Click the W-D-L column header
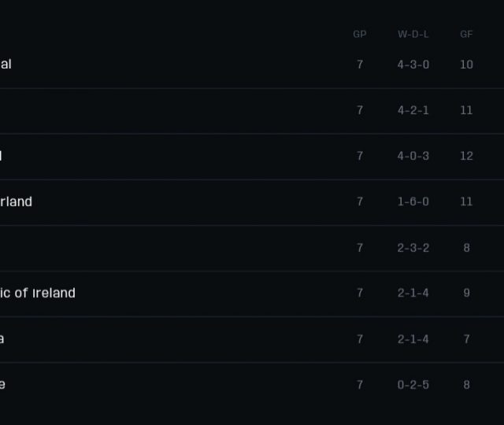This screenshot has height=425, width=504. (x=413, y=35)
